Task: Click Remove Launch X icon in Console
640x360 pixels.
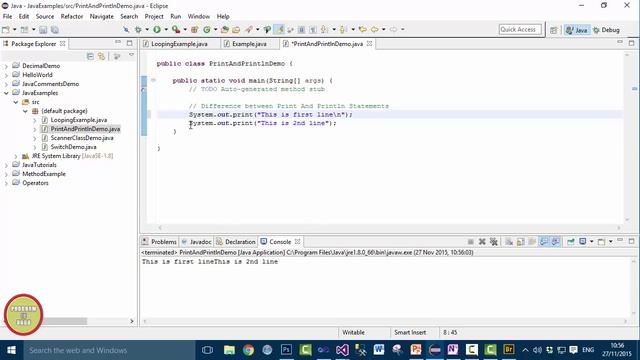Action: tap(482, 242)
